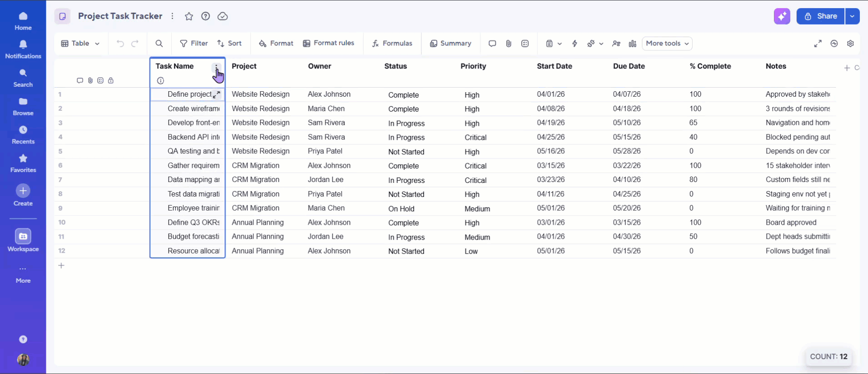Select the Status column header
Image resolution: width=868 pixels, height=374 pixels.
click(x=395, y=66)
